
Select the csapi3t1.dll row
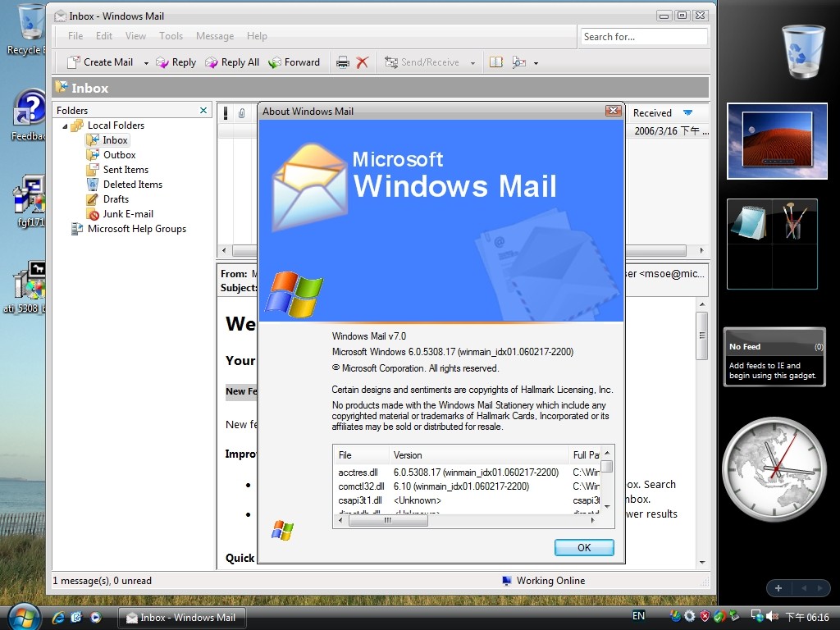[x=467, y=500]
